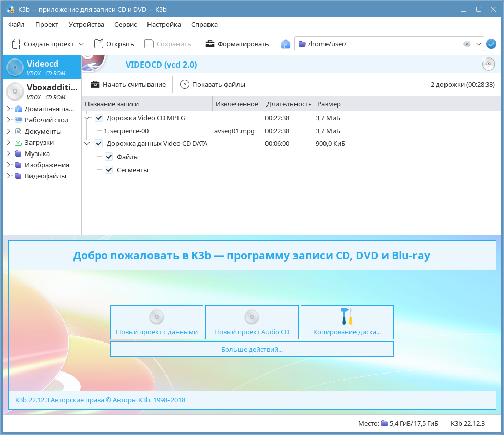Expand the Документы folder tree node

pyautogui.click(x=9, y=132)
